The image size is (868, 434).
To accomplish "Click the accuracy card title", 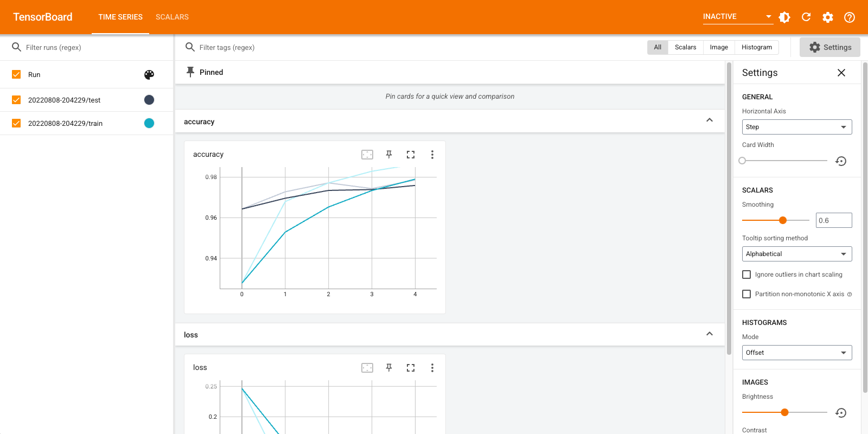I will pyautogui.click(x=208, y=155).
